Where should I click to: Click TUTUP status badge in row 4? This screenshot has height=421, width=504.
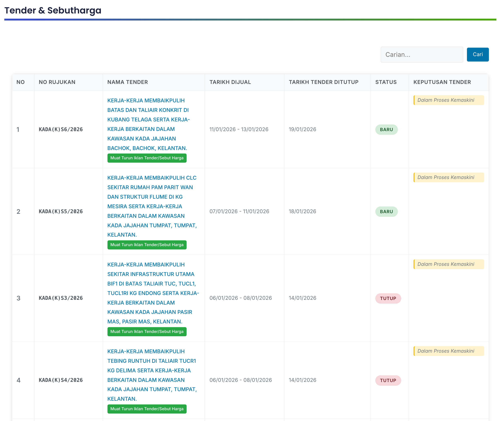(x=388, y=380)
